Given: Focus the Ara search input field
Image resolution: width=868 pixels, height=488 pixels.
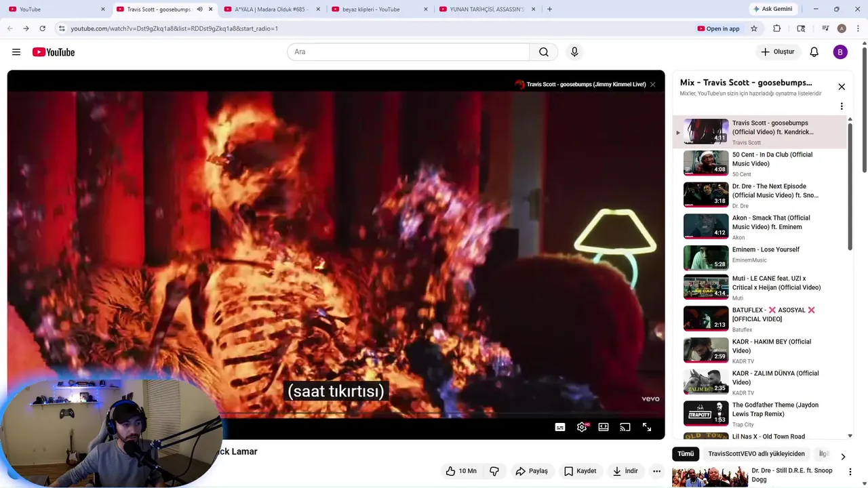Looking at the screenshot, I should [408, 52].
